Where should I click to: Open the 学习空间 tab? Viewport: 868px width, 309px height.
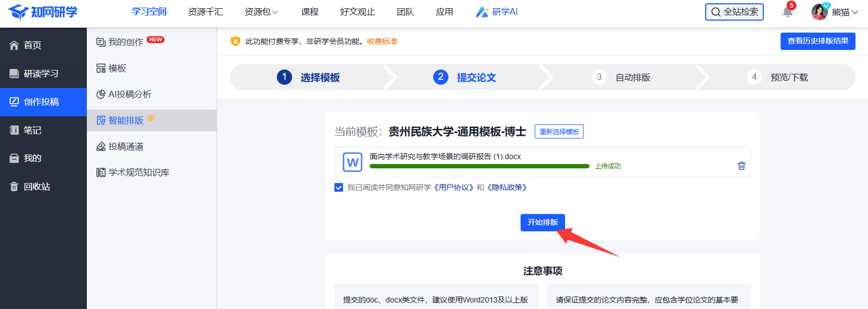(x=149, y=12)
